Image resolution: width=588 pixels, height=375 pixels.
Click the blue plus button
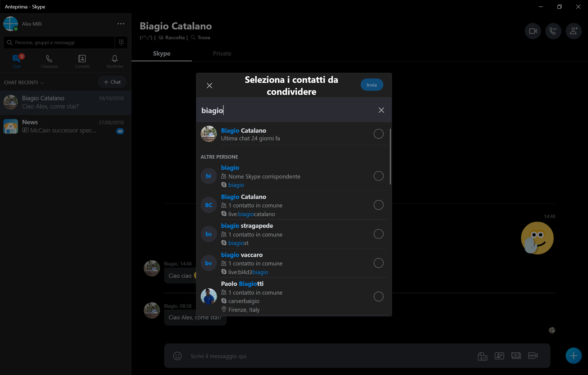click(x=574, y=356)
